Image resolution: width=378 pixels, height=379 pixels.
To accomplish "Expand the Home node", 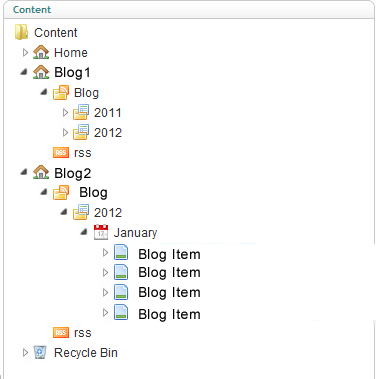I will pos(25,52).
